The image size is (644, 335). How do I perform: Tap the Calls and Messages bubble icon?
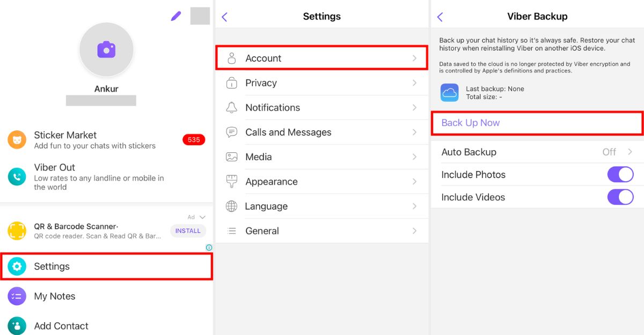[231, 132]
